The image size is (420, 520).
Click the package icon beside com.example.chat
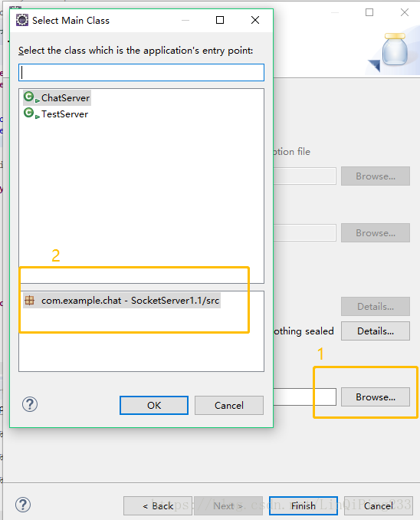[x=29, y=301]
